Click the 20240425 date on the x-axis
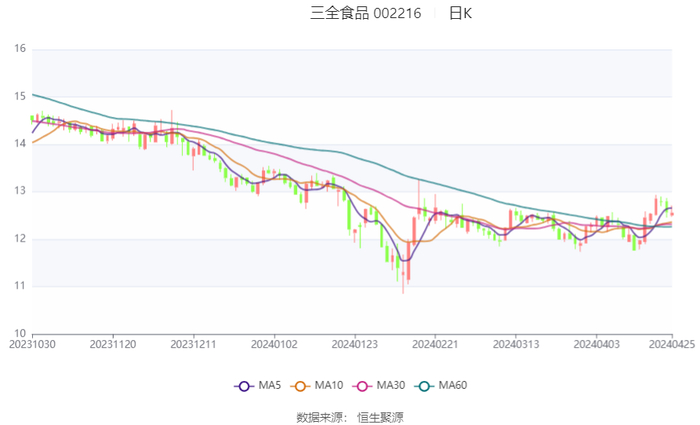 point(671,343)
